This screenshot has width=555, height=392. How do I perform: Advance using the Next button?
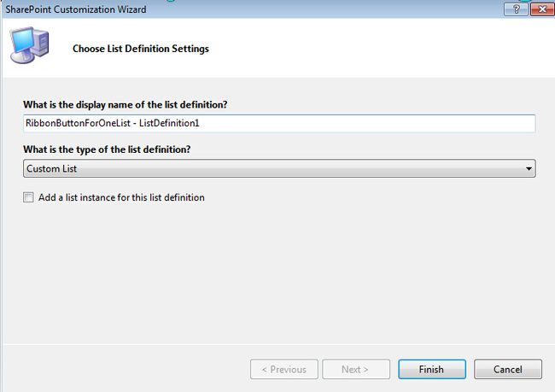[356, 369]
